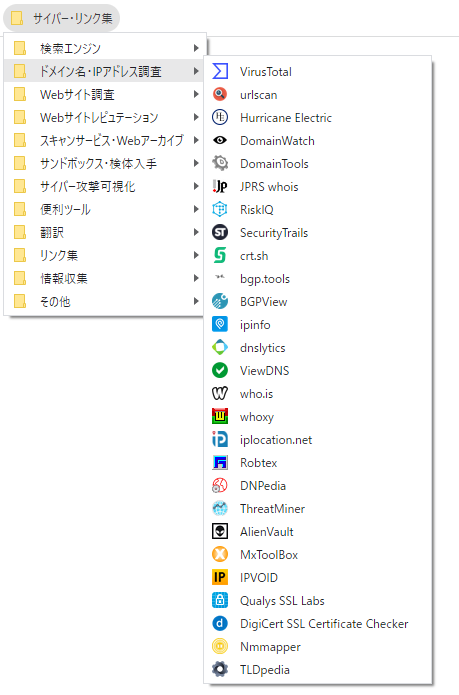Click the DNPedia red globe icon

[x=220, y=486]
